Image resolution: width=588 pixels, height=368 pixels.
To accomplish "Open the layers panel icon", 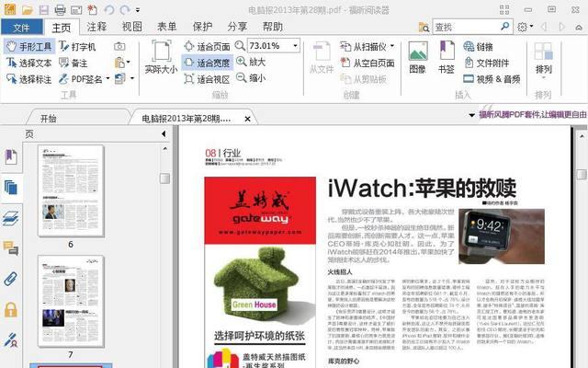I will click(11, 218).
